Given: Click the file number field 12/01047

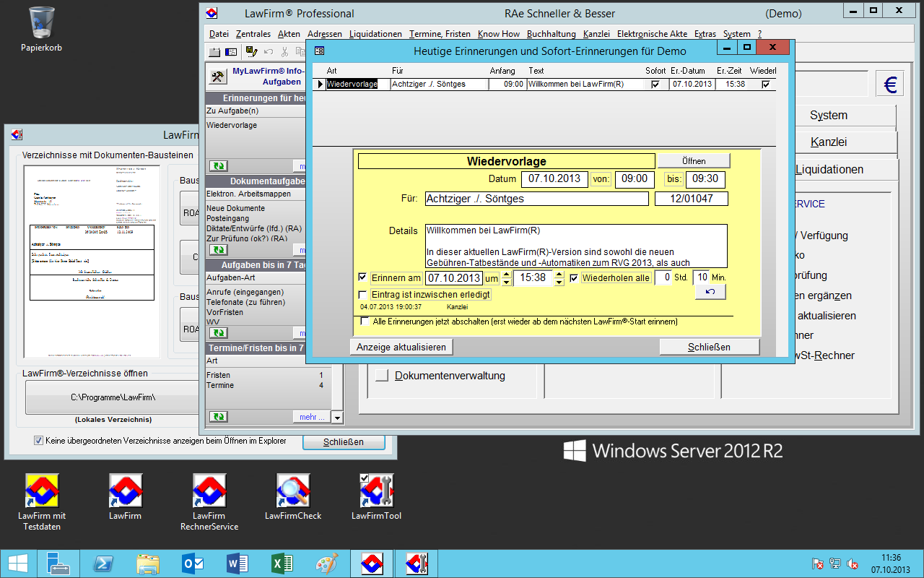Looking at the screenshot, I should (691, 198).
